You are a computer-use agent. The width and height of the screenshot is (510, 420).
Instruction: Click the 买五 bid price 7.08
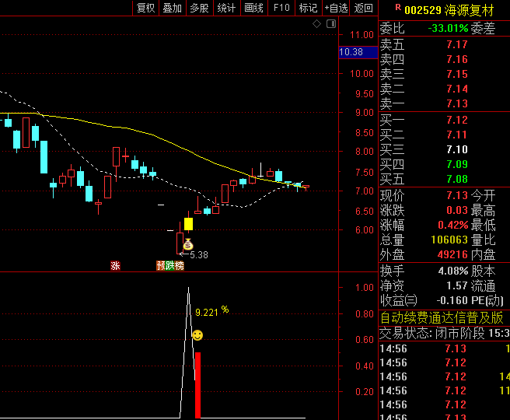tap(457, 179)
